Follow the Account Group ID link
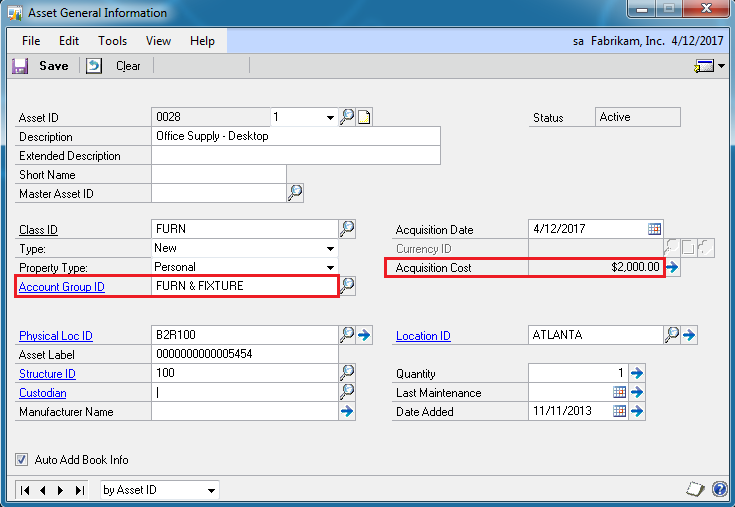This screenshot has height=507, width=735. (x=61, y=287)
